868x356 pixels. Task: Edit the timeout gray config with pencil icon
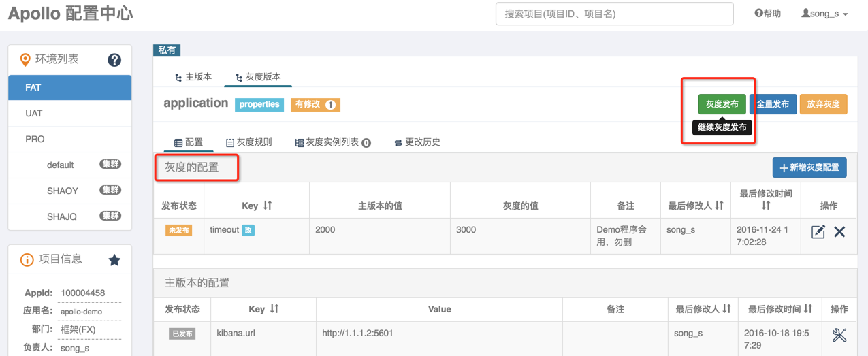coord(818,231)
